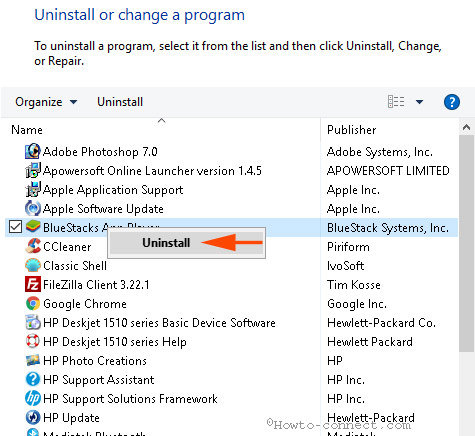Viewport: 475px width, 436px height.
Task: Click the vertical scrollbar thumb
Action: (467, 243)
